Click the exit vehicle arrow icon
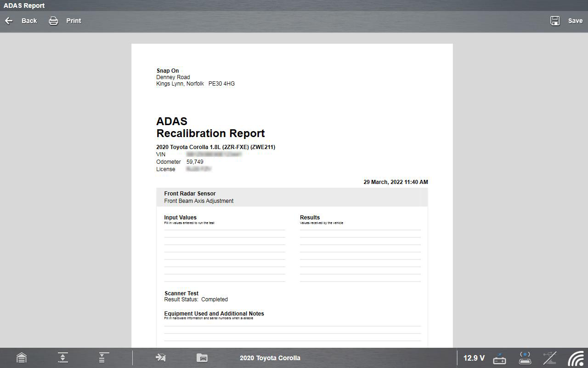This screenshot has height=368, width=588. (160, 358)
